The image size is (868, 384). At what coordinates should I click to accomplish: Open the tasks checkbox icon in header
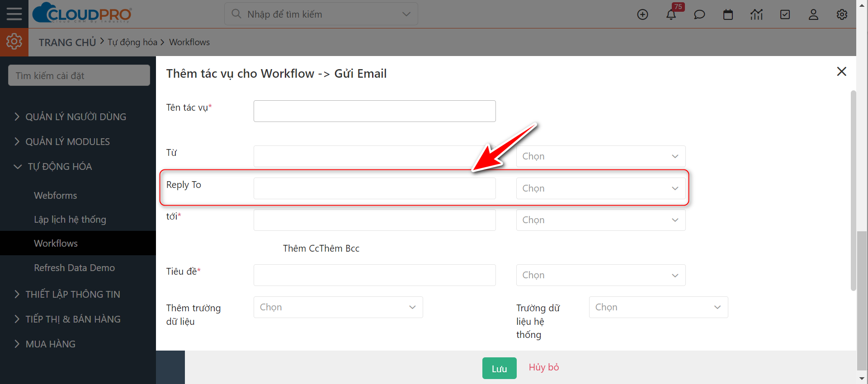click(x=785, y=14)
